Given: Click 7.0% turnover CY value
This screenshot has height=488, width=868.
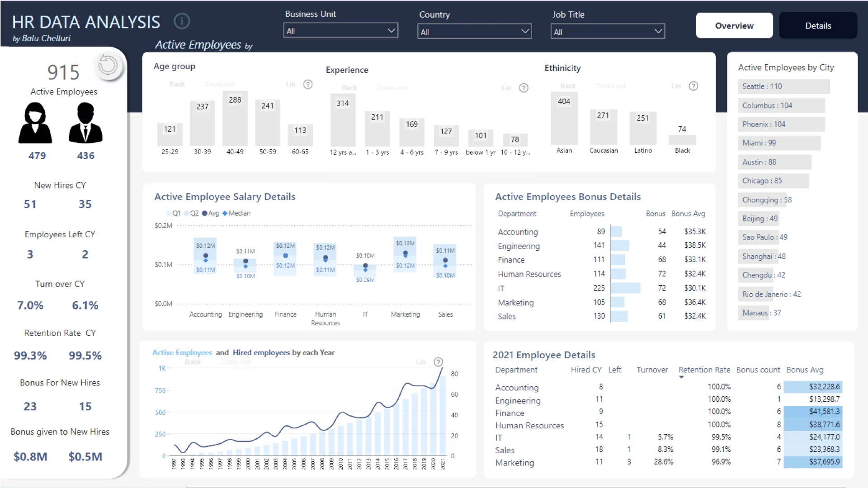Looking at the screenshot, I should [x=30, y=305].
